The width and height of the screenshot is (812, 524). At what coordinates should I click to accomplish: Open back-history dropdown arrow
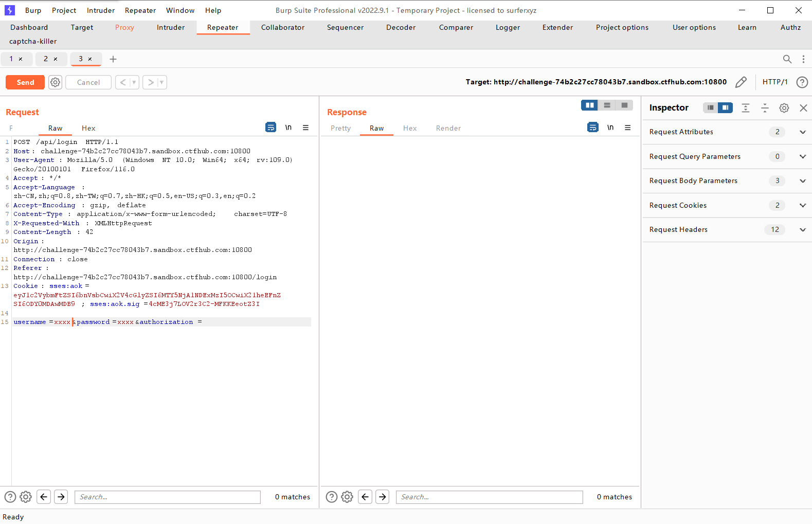[134, 82]
